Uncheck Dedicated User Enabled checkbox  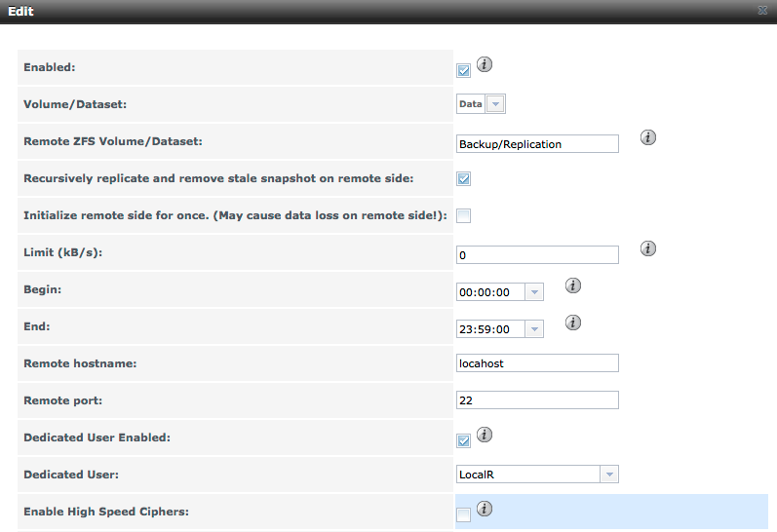click(463, 440)
